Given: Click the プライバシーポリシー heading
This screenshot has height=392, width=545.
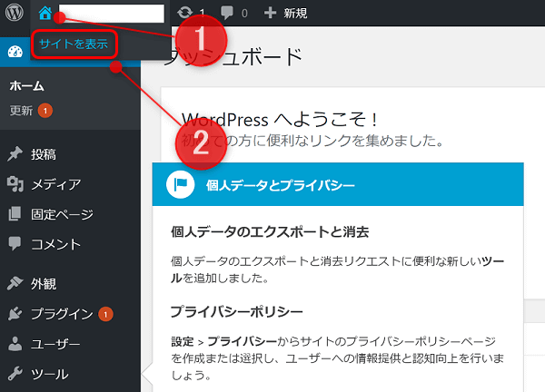Looking at the screenshot, I should [236, 311].
